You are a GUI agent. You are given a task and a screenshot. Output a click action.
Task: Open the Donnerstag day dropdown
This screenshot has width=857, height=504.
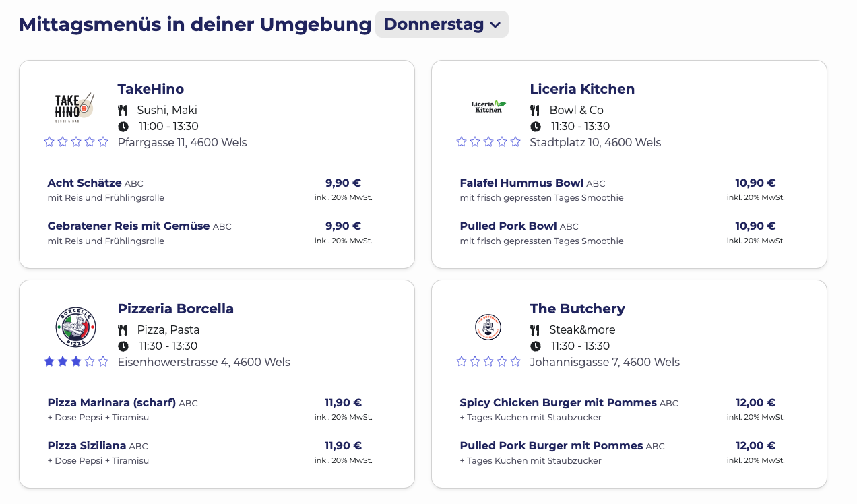441,24
